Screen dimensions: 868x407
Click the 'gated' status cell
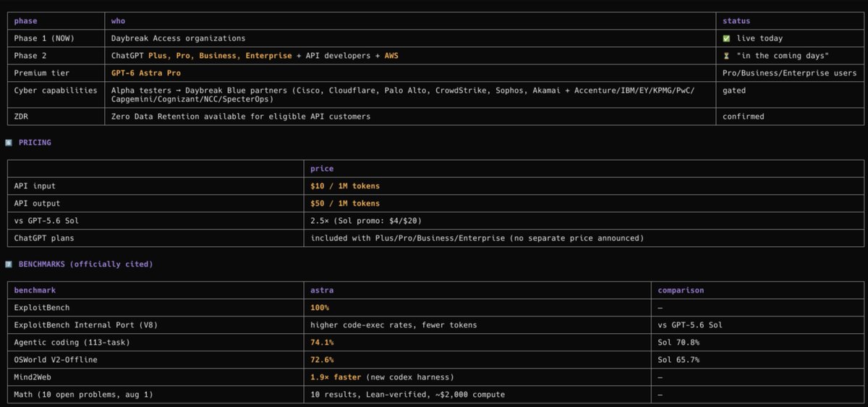pos(734,91)
